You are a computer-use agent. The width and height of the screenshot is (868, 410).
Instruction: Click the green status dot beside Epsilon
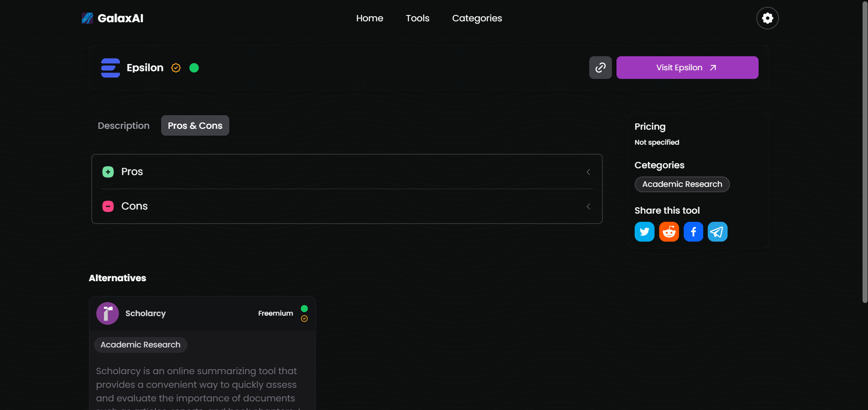(194, 68)
